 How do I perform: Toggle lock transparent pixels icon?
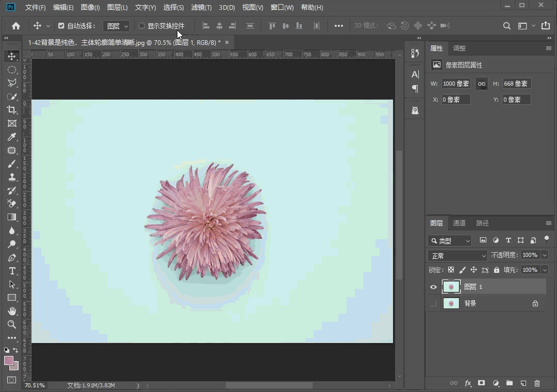pos(451,270)
